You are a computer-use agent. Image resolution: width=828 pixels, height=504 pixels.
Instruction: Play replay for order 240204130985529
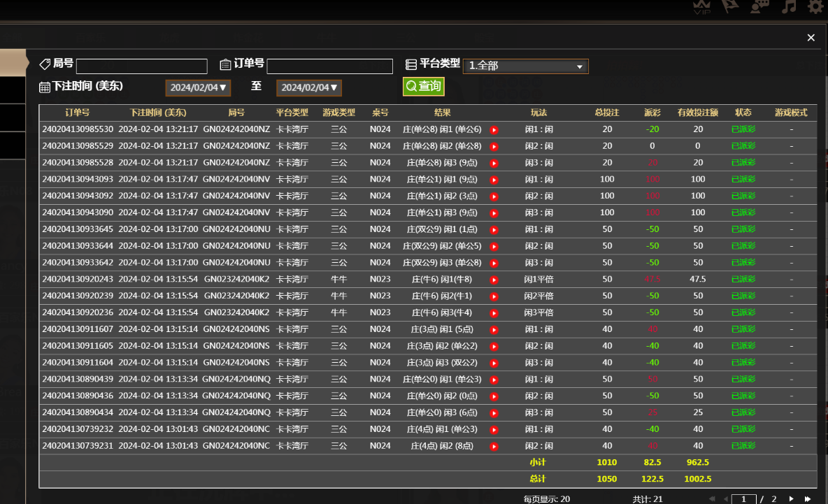click(x=494, y=146)
